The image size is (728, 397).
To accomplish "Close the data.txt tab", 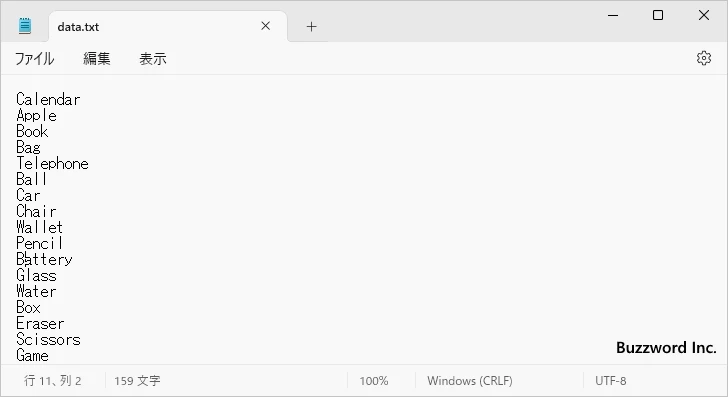I will [x=266, y=26].
